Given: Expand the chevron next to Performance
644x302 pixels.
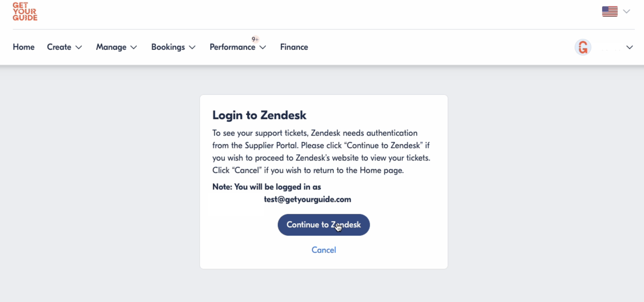Looking at the screenshot, I should (x=263, y=47).
